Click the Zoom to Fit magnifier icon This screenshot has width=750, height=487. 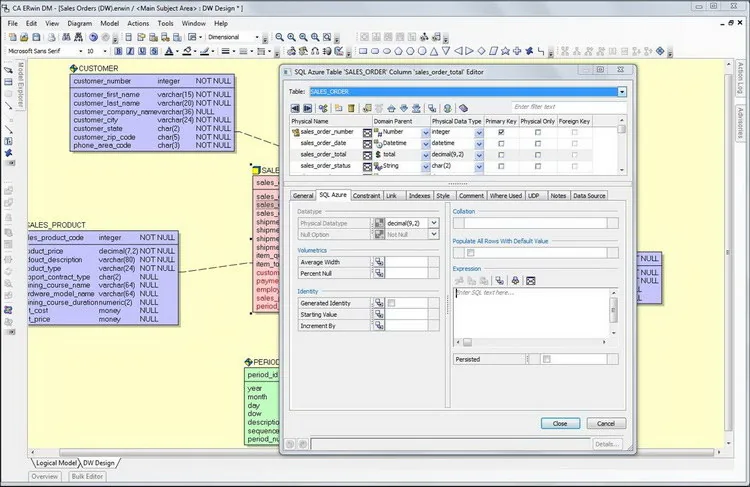(327, 37)
